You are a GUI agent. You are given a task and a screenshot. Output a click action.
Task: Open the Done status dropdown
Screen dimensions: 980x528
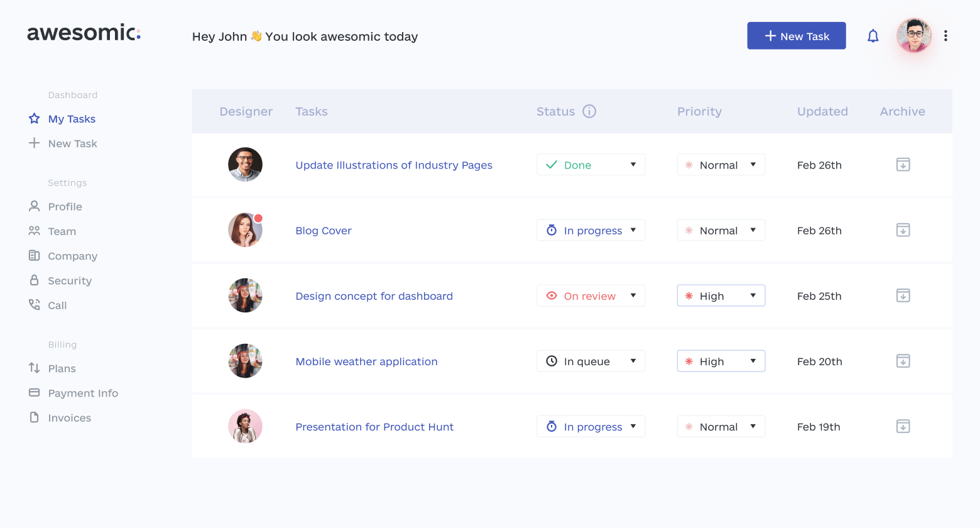[591, 165]
